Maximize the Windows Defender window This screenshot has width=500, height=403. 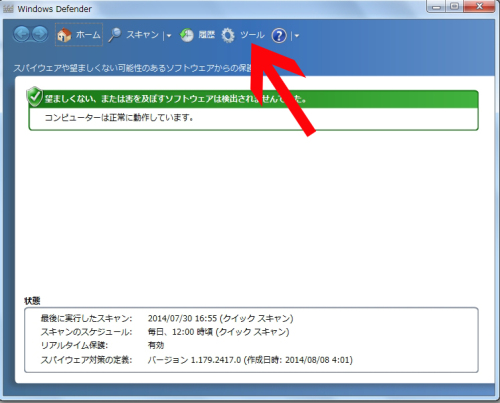pyautogui.click(x=455, y=7)
